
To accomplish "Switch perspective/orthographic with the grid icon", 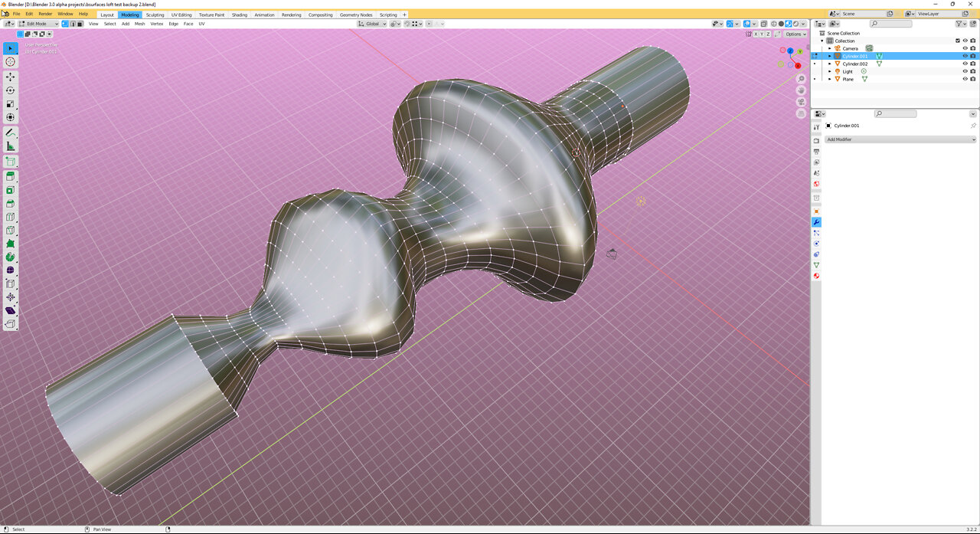I will [x=801, y=113].
